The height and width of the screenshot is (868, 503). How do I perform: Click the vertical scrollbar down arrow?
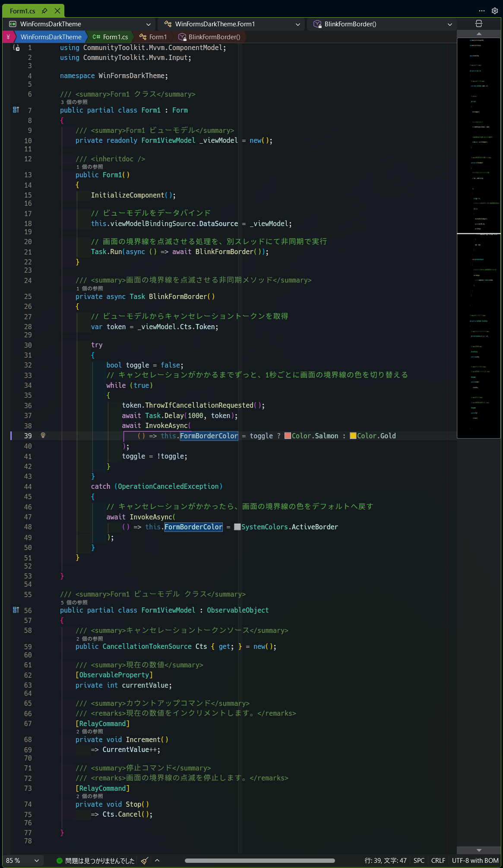pos(479,850)
